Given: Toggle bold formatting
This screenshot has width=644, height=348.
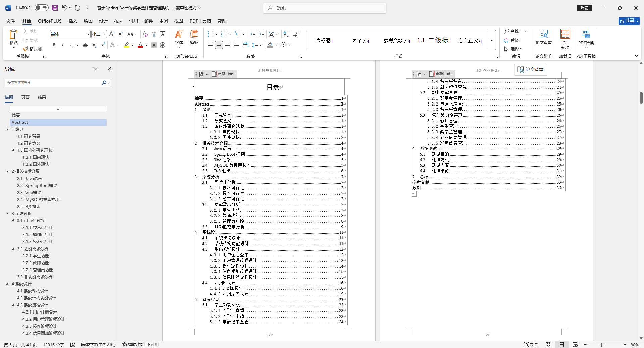Looking at the screenshot, I should 54,45.
